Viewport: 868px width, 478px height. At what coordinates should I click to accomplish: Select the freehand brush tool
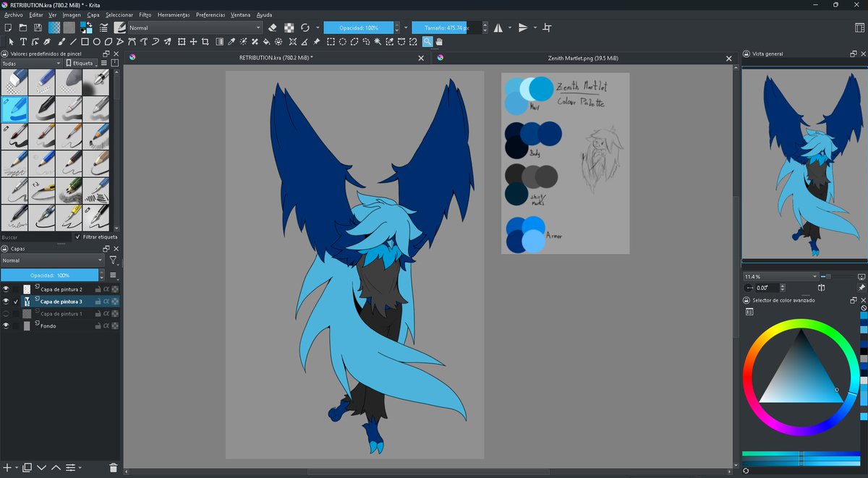click(x=60, y=42)
